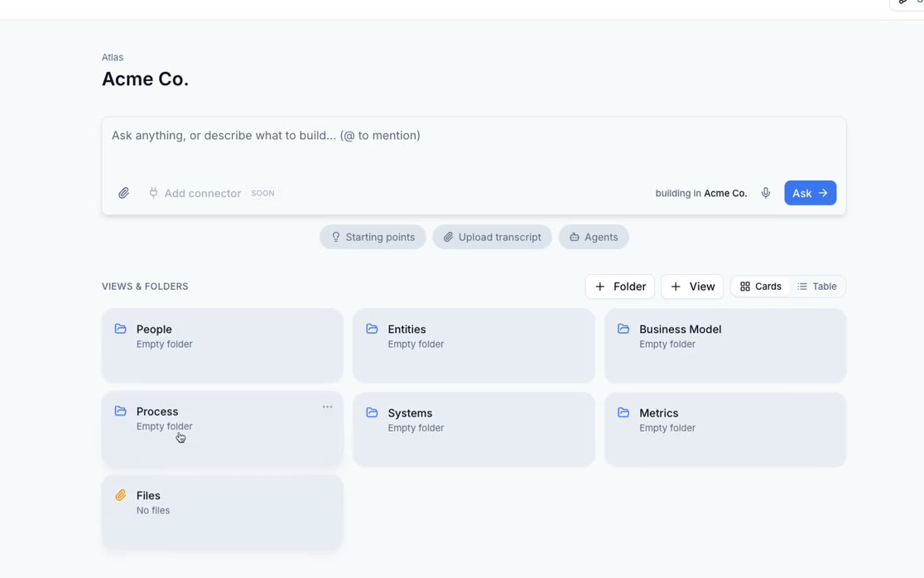924x578 pixels.
Task: Click the paperclip attach icon in prompt box
Action: coord(123,193)
